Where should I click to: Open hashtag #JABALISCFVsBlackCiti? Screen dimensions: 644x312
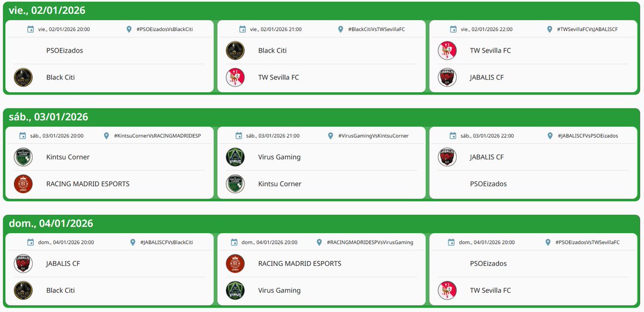(x=167, y=243)
